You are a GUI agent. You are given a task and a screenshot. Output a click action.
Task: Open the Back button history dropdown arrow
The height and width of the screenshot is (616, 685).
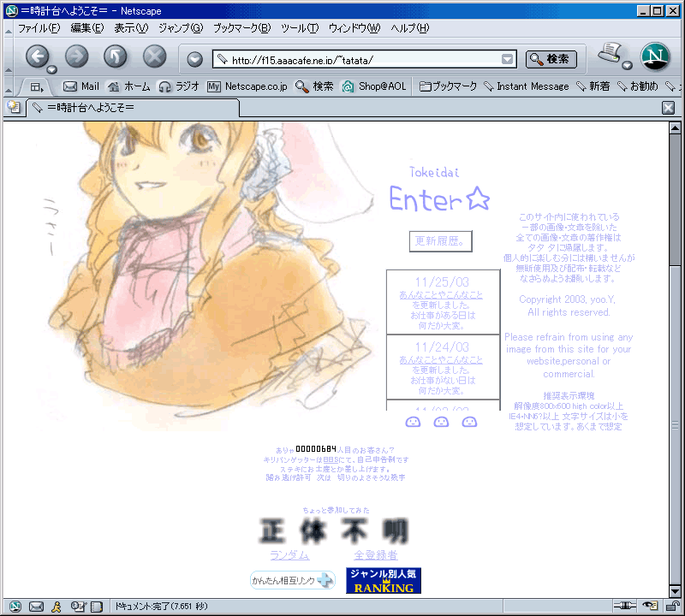pyautogui.click(x=52, y=69)
